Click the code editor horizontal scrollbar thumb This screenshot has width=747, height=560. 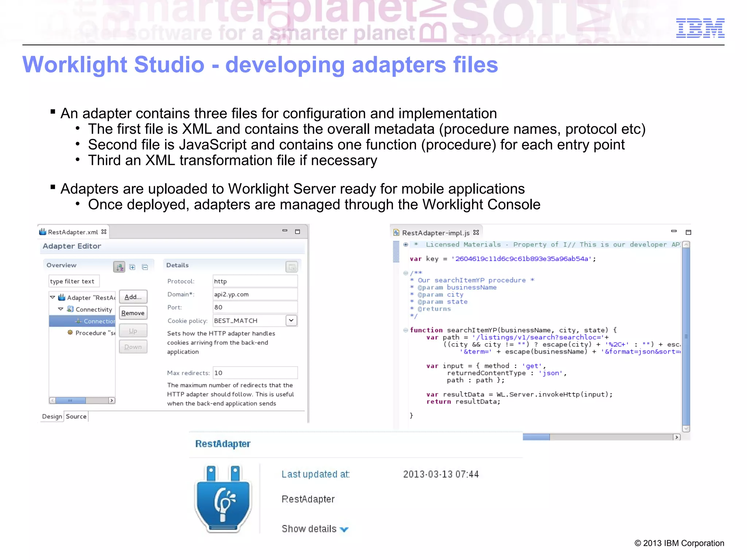(x=536, y=437)
